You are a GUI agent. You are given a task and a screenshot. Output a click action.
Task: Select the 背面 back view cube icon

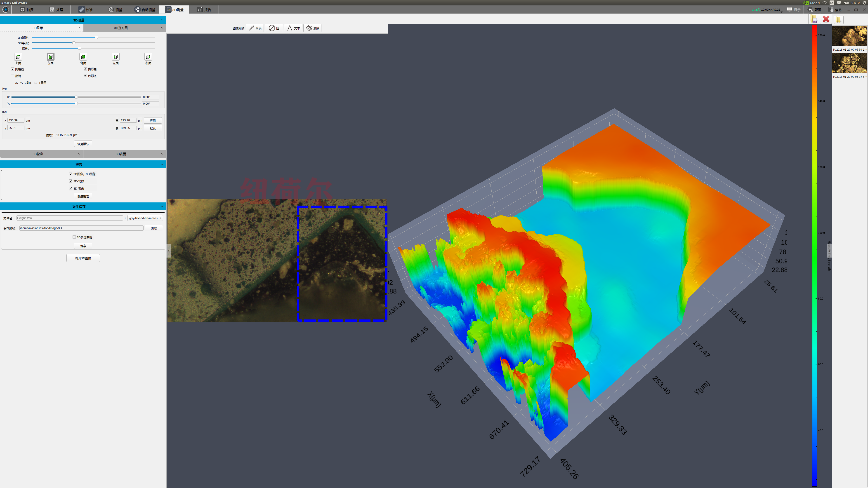pos(83,57)
